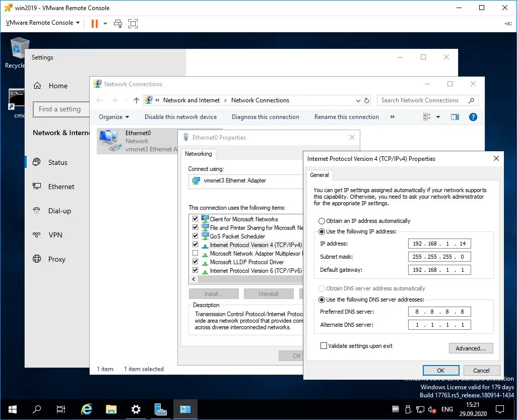This screenshot has height=420, width=517.
Task: Open the Windows Start menu
Action: [x=13, y=409]
